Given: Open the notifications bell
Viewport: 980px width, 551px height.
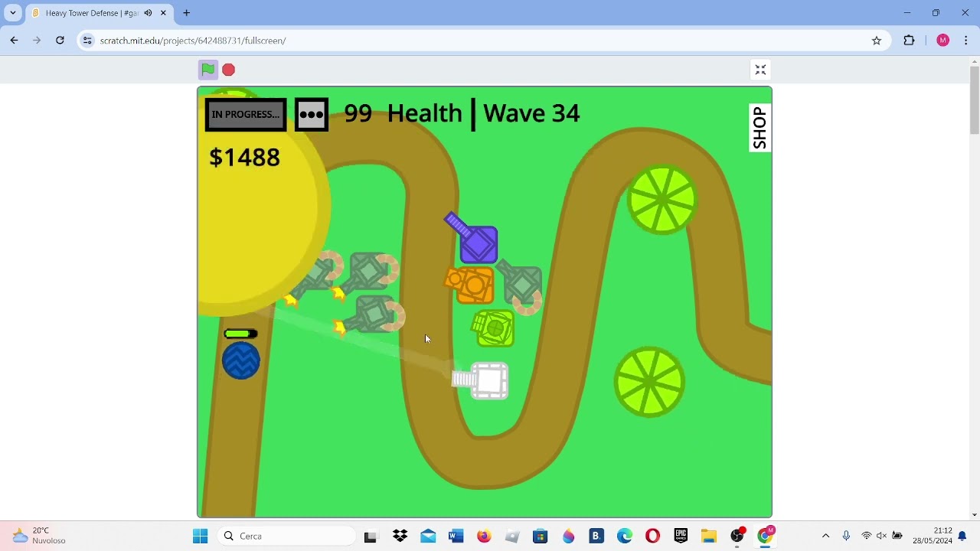Looking at the screenshot, I should (962, 536).
